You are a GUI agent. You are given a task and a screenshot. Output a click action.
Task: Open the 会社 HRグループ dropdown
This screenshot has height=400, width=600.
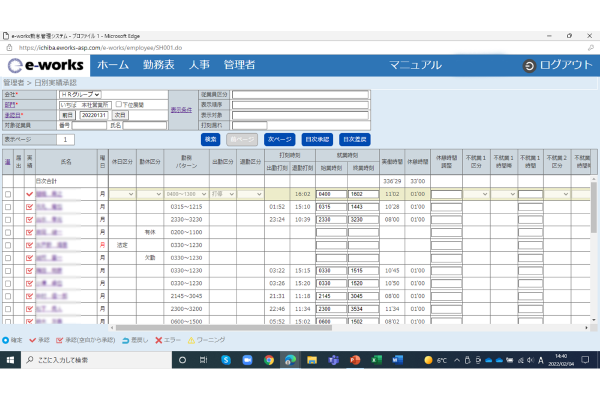point(80,94)
